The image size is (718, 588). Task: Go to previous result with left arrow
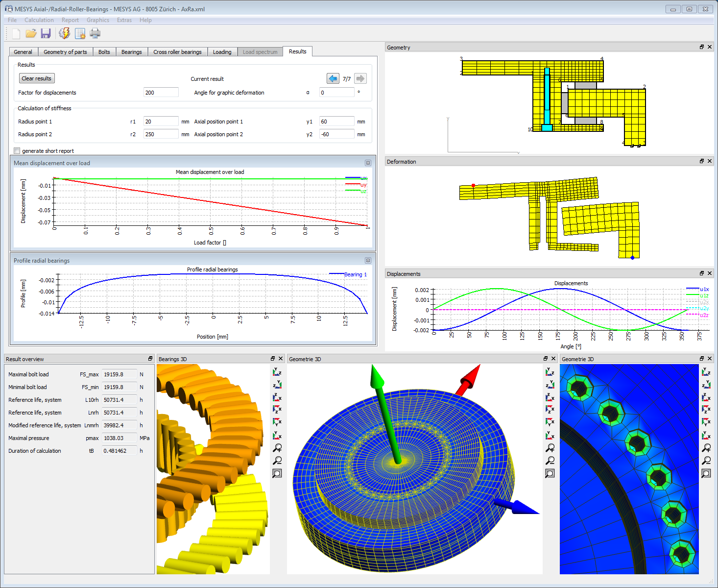[x=333, y=78]
